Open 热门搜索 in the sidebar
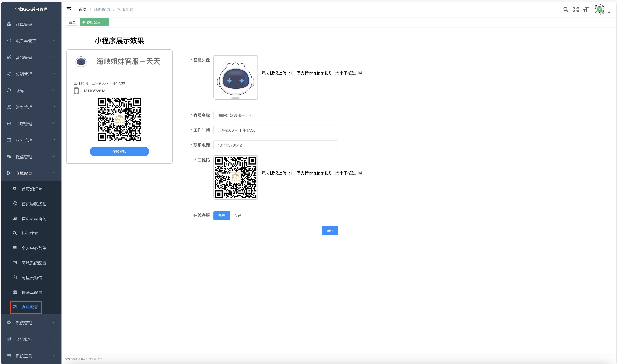 pos(30,233)
